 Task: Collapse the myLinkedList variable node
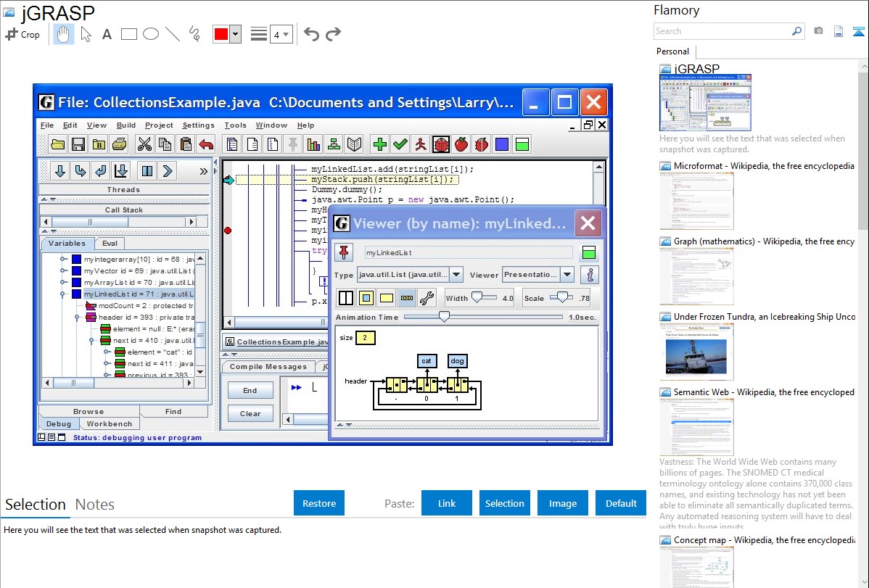(63, 294)
